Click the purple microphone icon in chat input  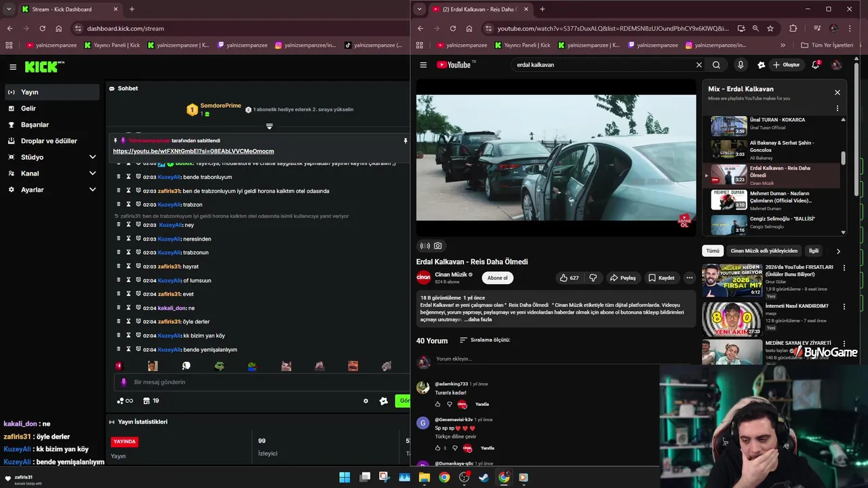[123, 382]
